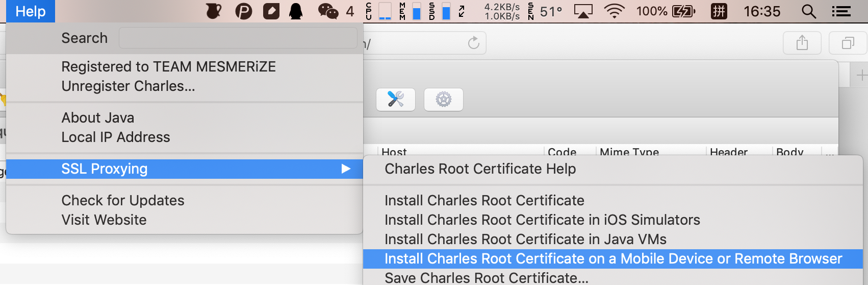The height and width of the screenshot is (285, 868).
Task: Click the browser Share icon button
Action: click(x=802, y=43)
